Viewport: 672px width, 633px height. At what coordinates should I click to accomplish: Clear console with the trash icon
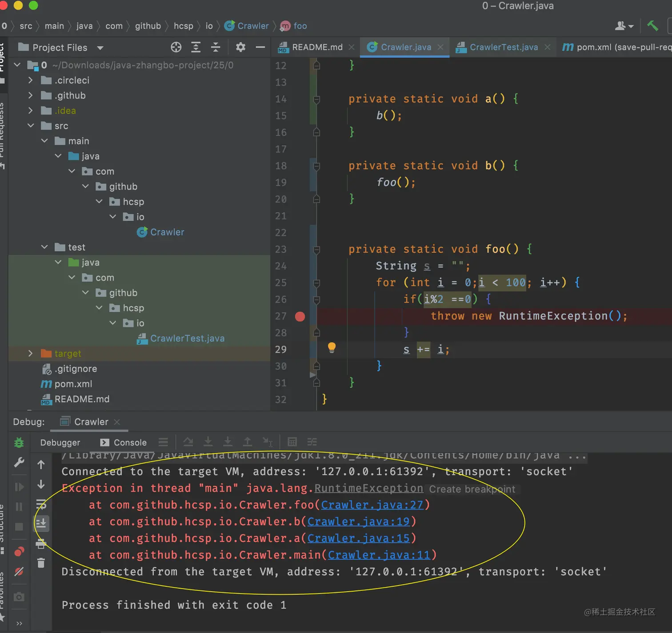click(41, 563)
